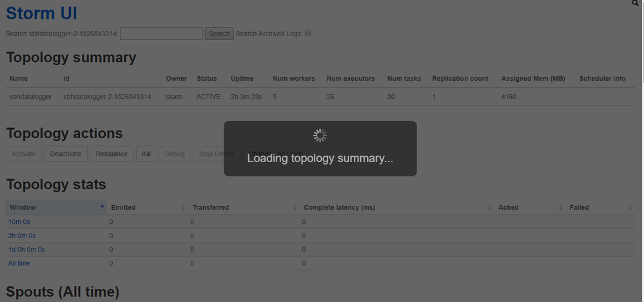Click the Acked column sort arrows

(x=560, y=207)
